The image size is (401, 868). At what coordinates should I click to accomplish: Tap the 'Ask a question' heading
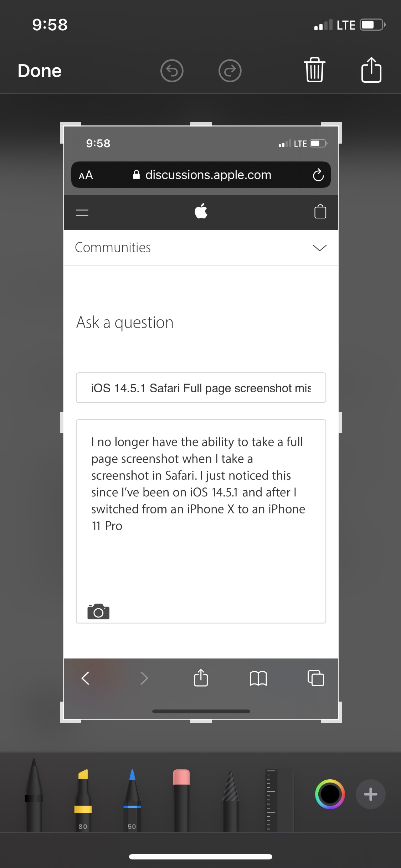(125, 322)
